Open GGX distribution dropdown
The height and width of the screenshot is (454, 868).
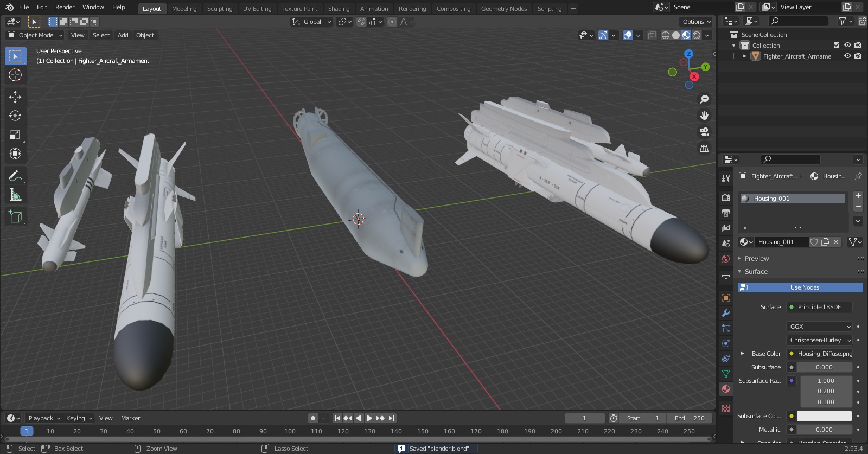point(819,327)
